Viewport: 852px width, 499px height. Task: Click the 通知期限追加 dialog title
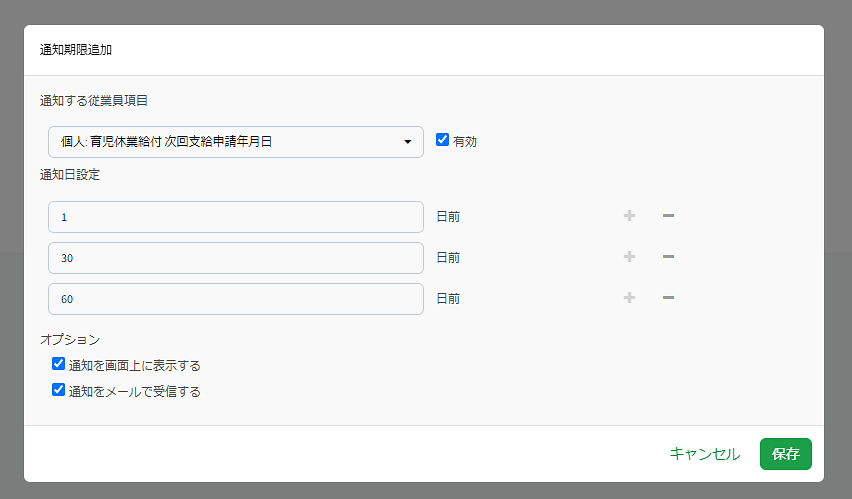76,49
